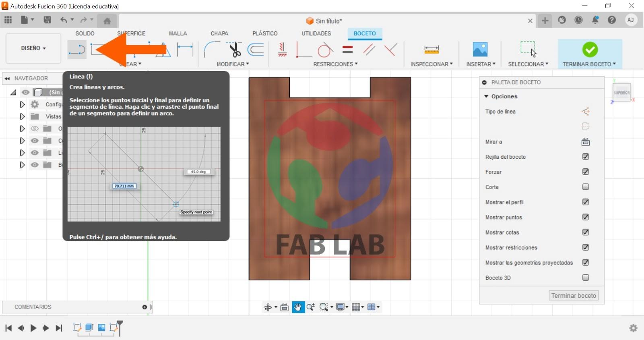
Task: Select the Sketch Dimension tool
Action: (x=185, y=50)
